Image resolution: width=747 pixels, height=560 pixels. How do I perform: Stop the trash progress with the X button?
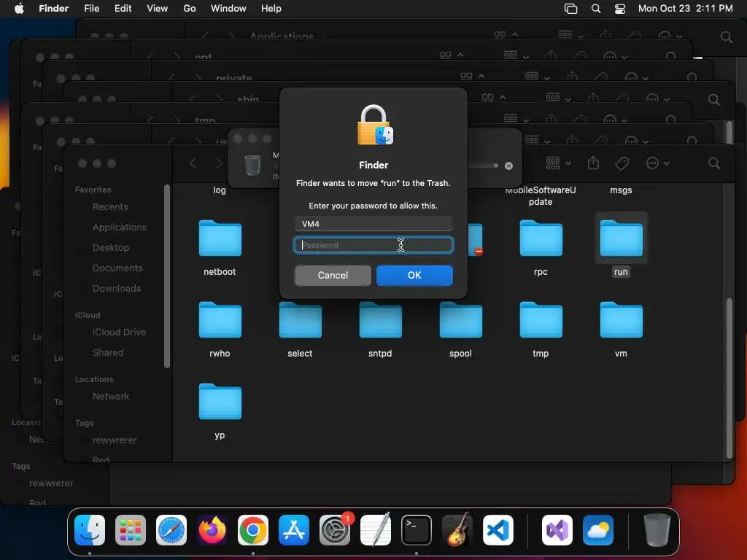[508, 166]
